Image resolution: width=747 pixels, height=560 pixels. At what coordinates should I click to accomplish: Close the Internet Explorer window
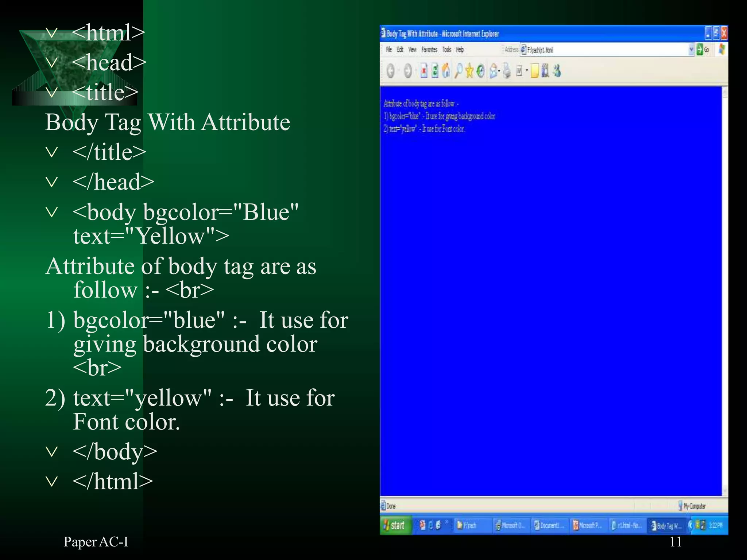(724, 33)
